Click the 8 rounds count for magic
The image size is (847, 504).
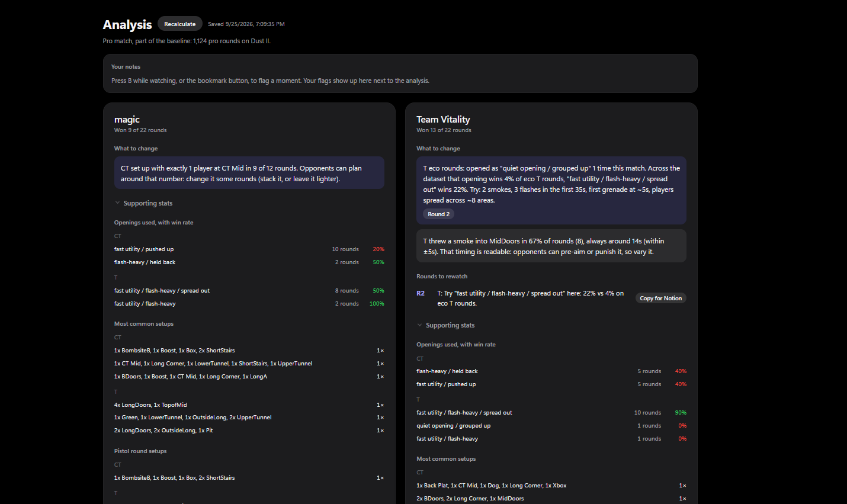point(347,291)
